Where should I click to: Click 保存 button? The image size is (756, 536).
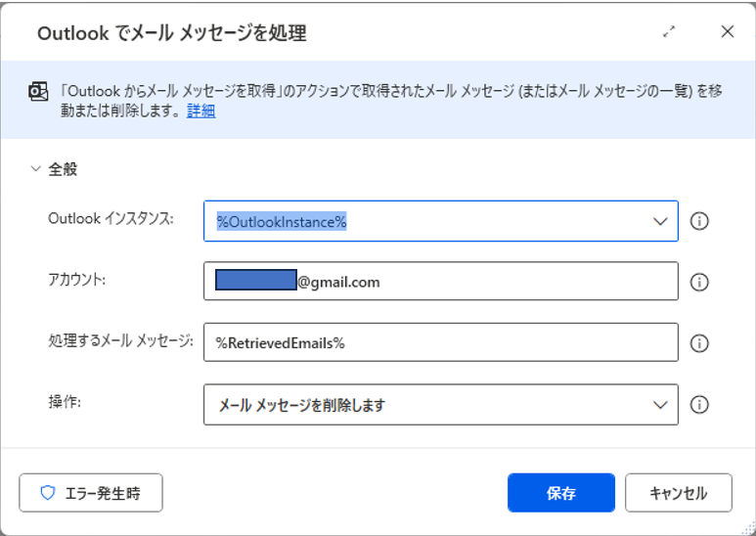click(561, 493)
